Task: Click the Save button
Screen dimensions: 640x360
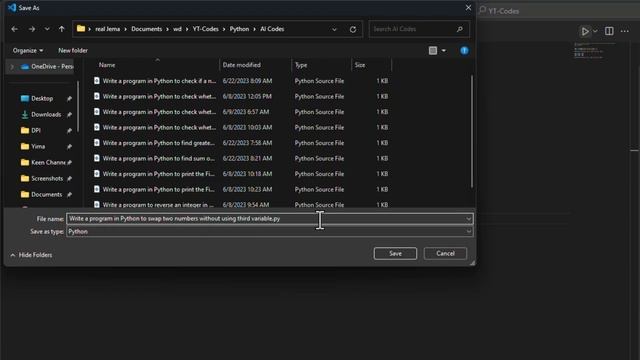Action: 395,253
